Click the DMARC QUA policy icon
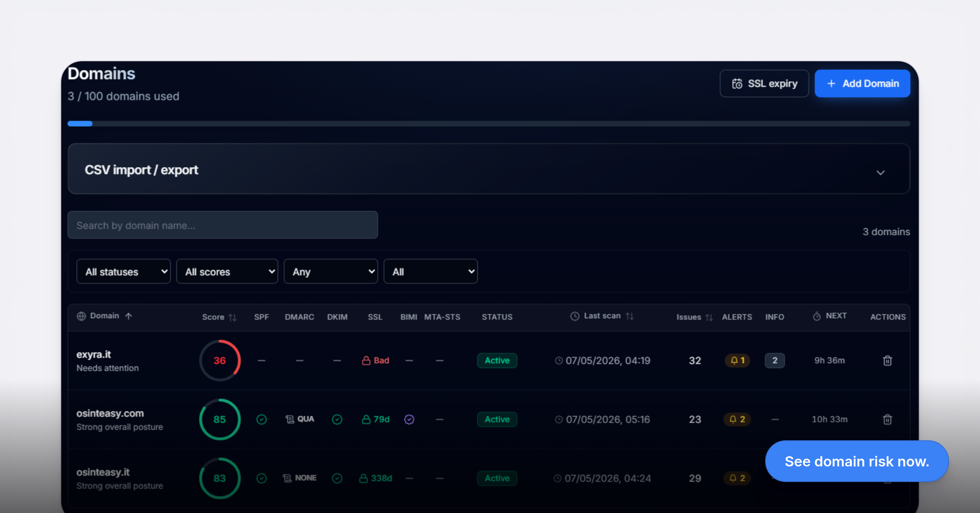The width and height of the screenshot is (980, 513). coord(290,419)
